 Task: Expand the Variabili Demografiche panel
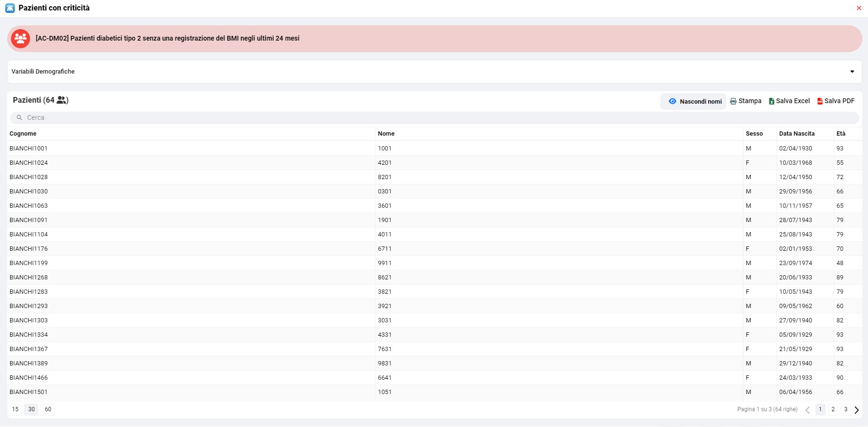pos(852,72)
